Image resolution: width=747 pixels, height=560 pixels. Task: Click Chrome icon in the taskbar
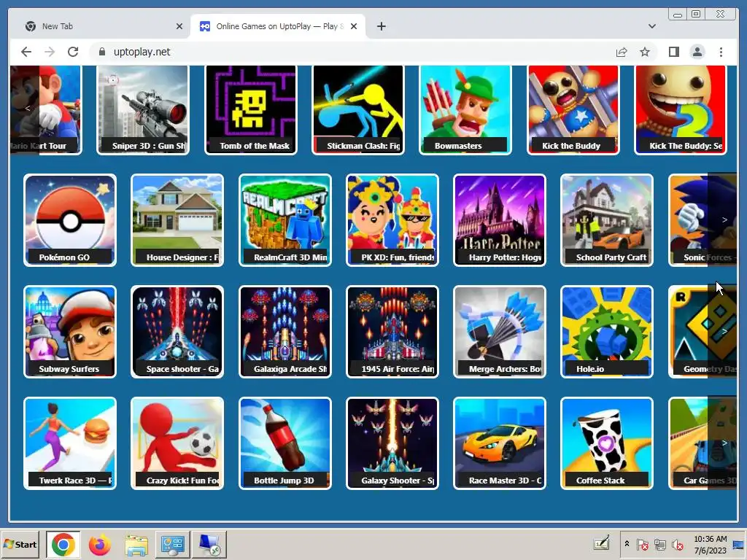[63, 544]
